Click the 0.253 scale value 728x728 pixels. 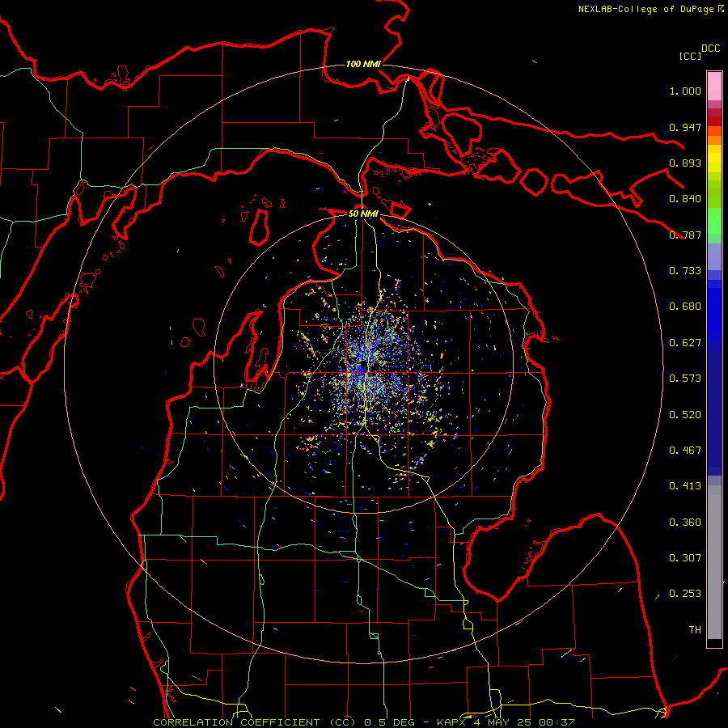pos(685,594)
